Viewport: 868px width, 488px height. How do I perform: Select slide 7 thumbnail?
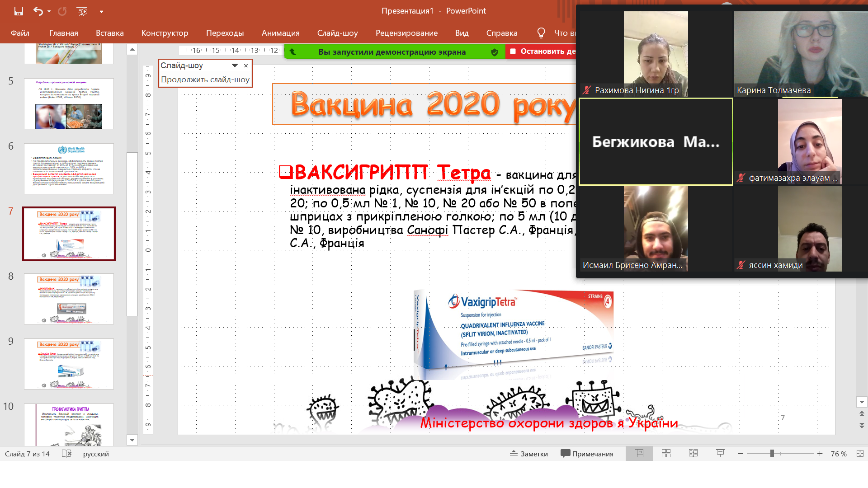69,234
